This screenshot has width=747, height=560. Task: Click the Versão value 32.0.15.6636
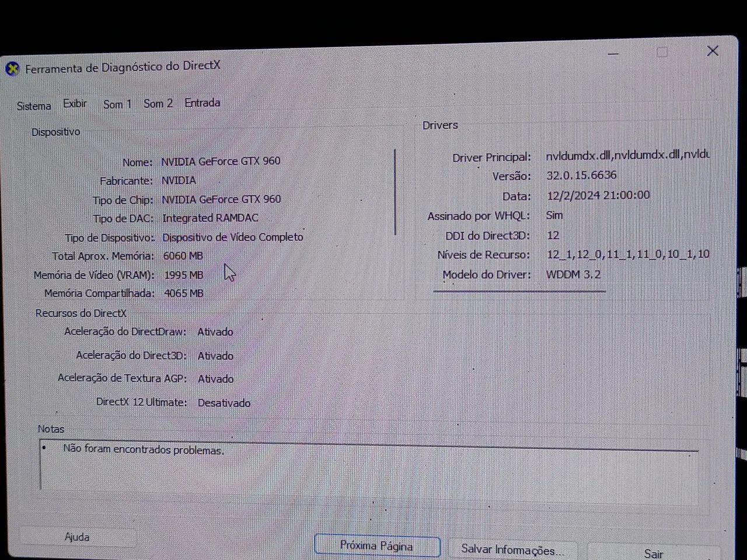pyautogui.click(x=581, y=176)
